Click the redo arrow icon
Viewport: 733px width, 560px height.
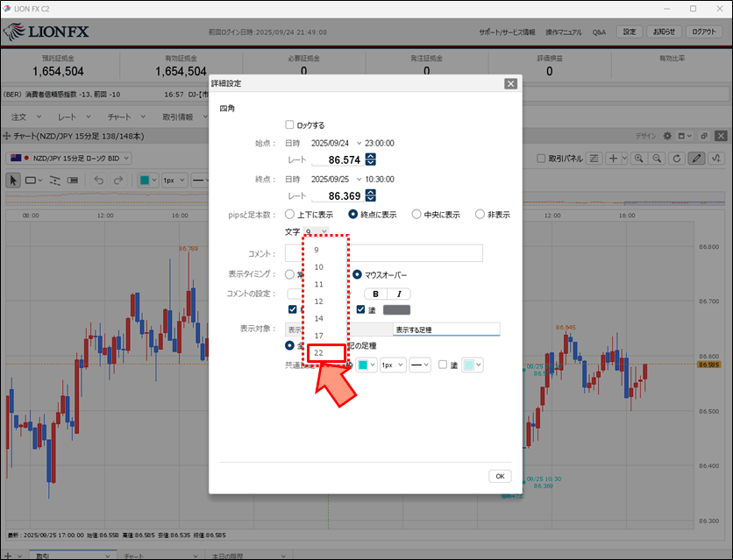pyautogui.click(x=117, y=180)
